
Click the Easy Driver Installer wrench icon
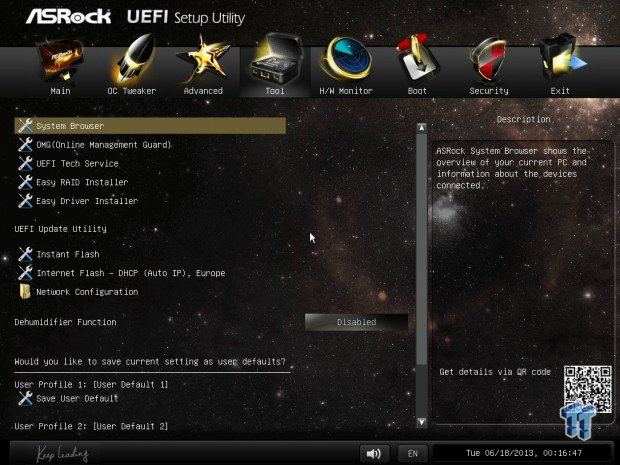click(25, 201)
